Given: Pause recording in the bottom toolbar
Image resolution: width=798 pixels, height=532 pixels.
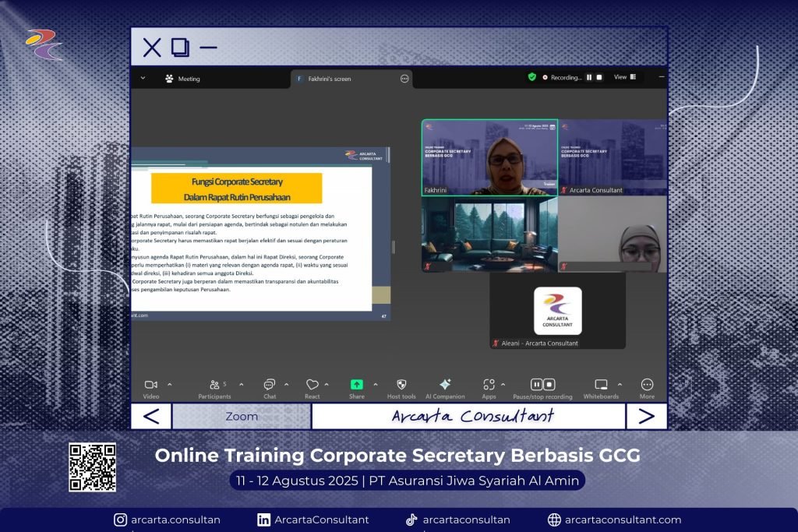Looking at the screenshot, I should pos(537,385).
